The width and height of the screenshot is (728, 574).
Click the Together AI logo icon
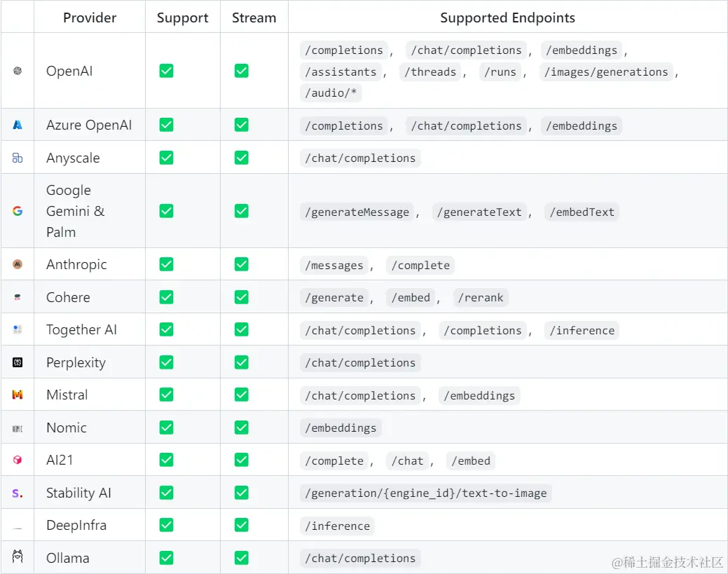pyautogui.click(x=18, y=329)
